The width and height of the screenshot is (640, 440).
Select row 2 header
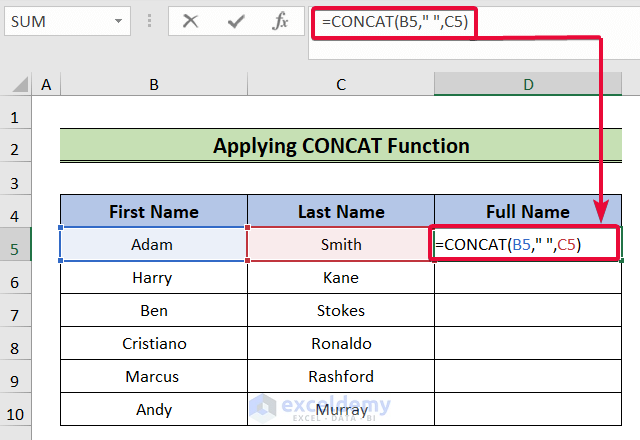click(15, 146)
